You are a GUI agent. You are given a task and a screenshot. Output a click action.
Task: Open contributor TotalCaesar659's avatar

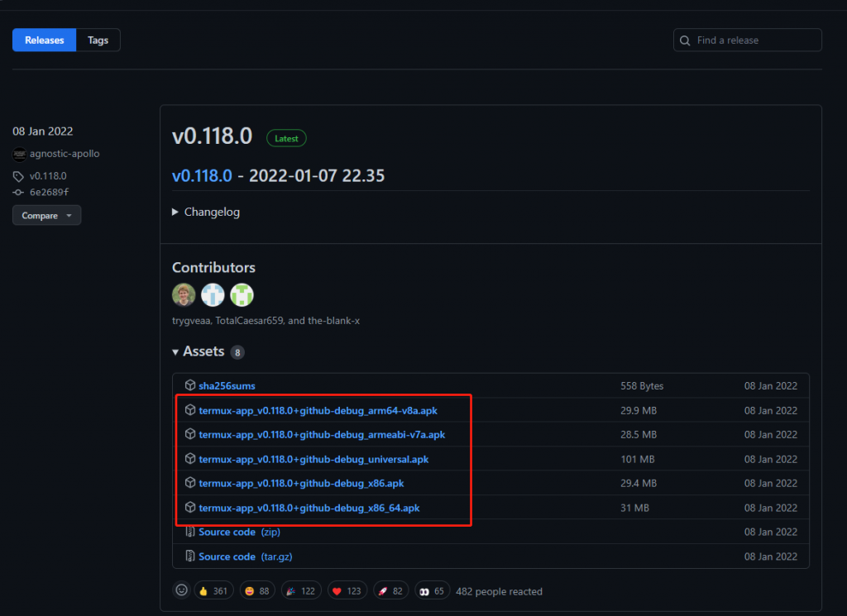click(213, 295)
